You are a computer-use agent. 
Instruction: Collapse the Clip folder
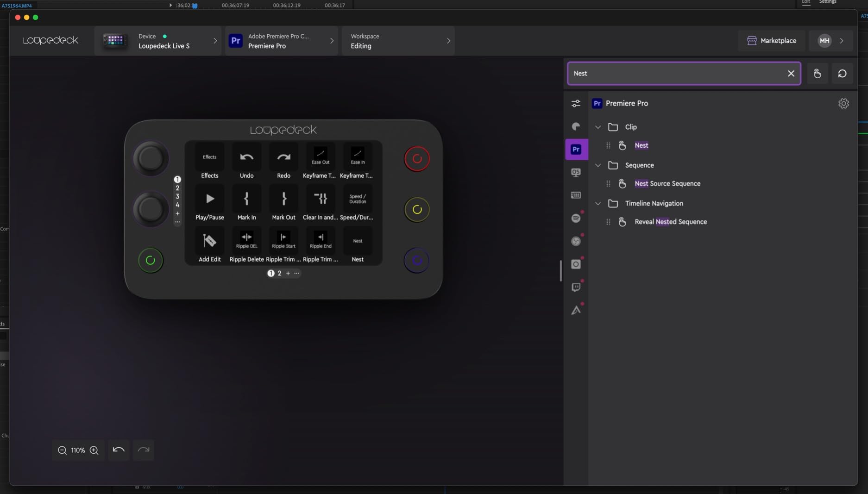point(598,127)
